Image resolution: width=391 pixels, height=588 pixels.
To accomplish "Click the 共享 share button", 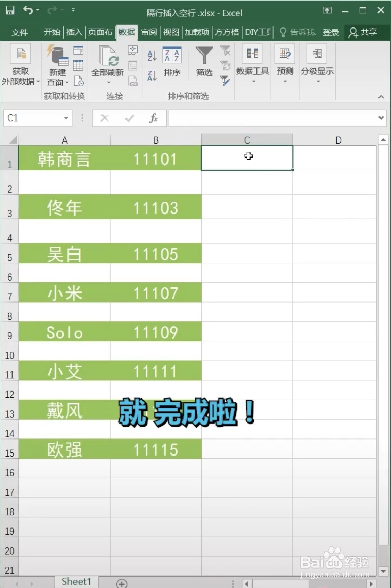I will 363,32.
